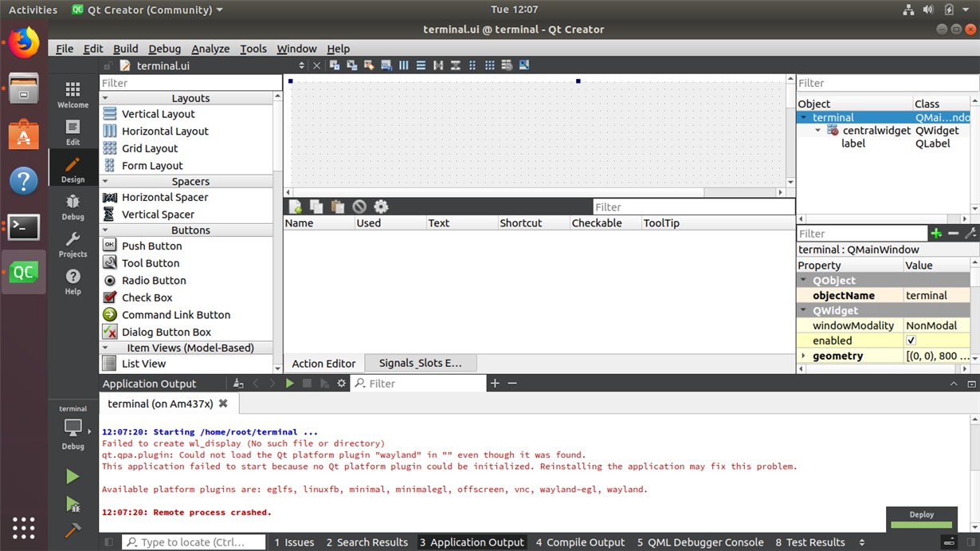The image size is (980, 551).
Task: Toggle the enabled property checkbox
Action: point(911,340)
